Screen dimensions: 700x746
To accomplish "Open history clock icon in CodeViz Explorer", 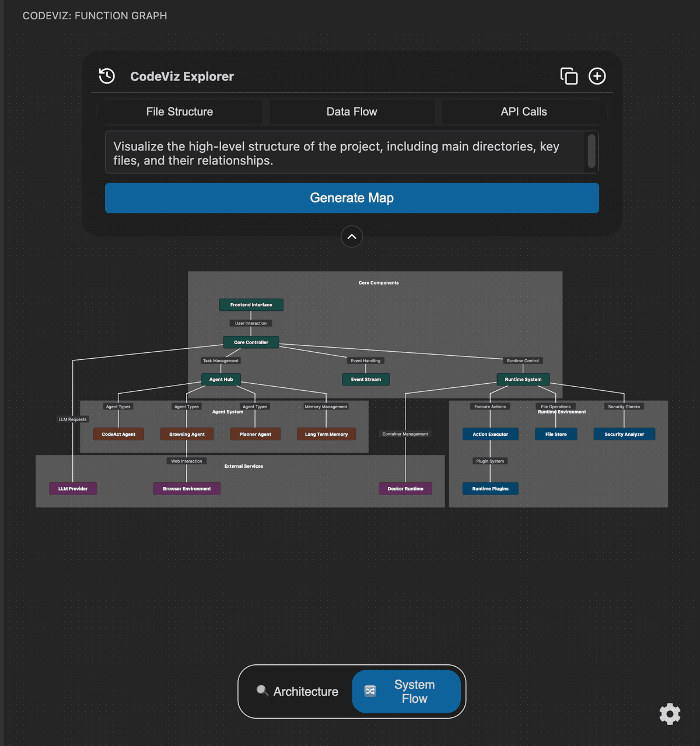I will click(x=107, y=76).
